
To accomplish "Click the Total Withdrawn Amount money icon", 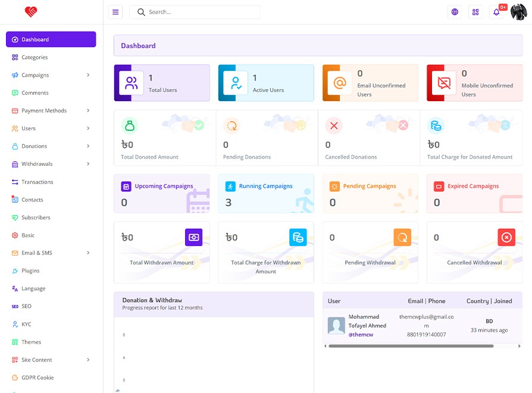I will point(193,237).
